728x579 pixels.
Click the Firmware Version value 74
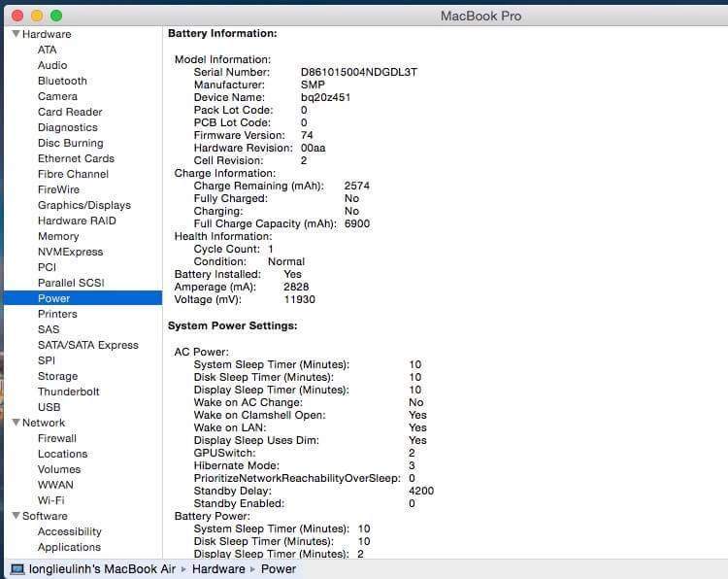pyautogui.click(x=307, y=135)
